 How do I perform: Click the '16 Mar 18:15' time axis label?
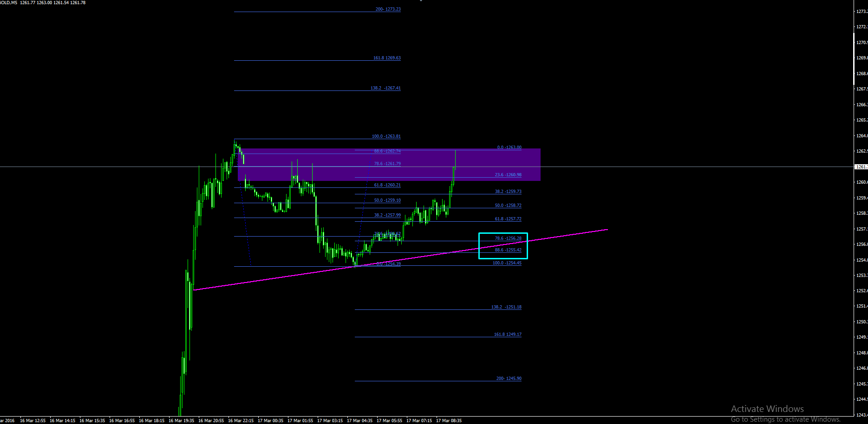pyautogui.click(x=151, y=421)
